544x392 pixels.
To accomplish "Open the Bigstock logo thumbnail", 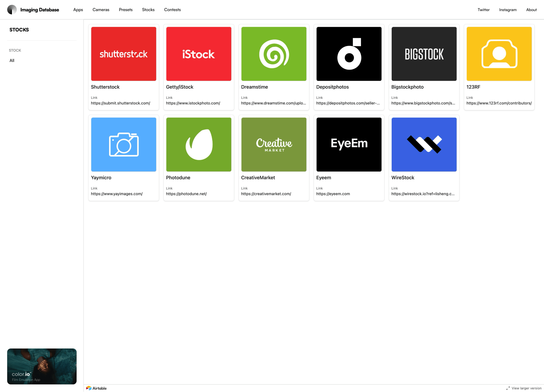I will [x=424, y=54].
